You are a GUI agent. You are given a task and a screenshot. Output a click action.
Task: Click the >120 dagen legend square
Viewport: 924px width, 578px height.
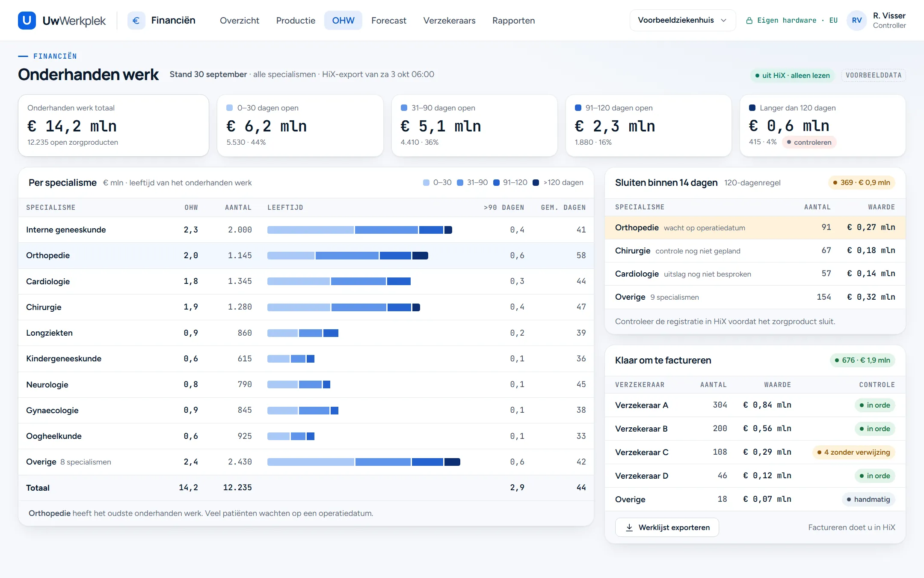[536, 183]
